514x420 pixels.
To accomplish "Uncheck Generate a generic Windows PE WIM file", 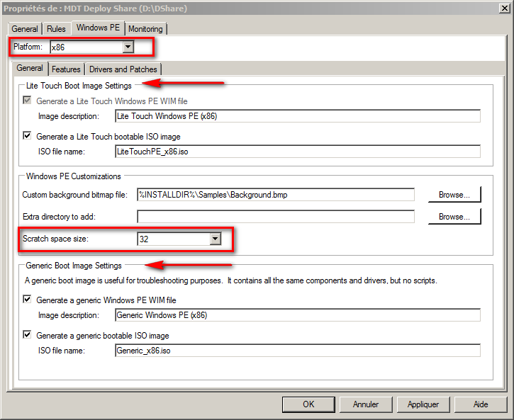I will (28, 300).
